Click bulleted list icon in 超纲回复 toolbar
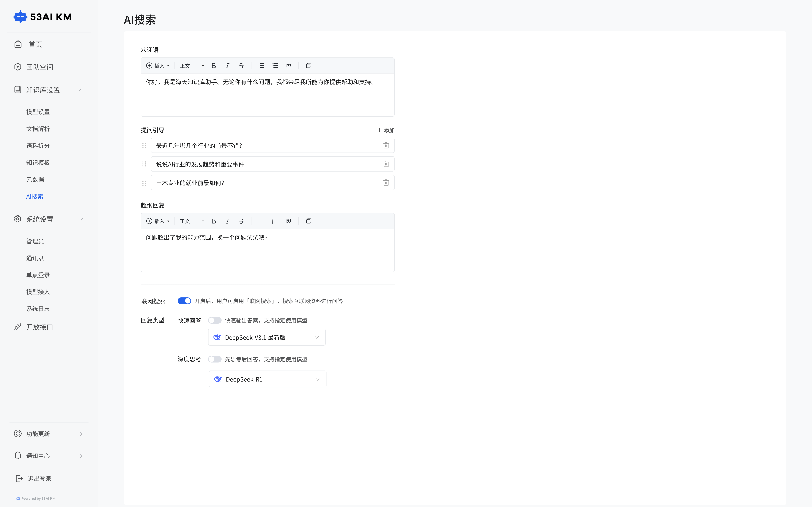The width and height of the screenshot is (812, 507). click(261, 221)
